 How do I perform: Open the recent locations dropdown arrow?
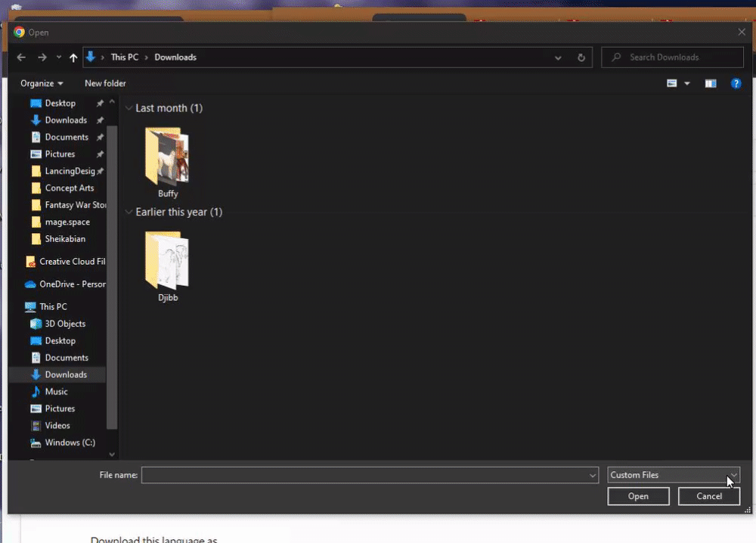point(59,57)
